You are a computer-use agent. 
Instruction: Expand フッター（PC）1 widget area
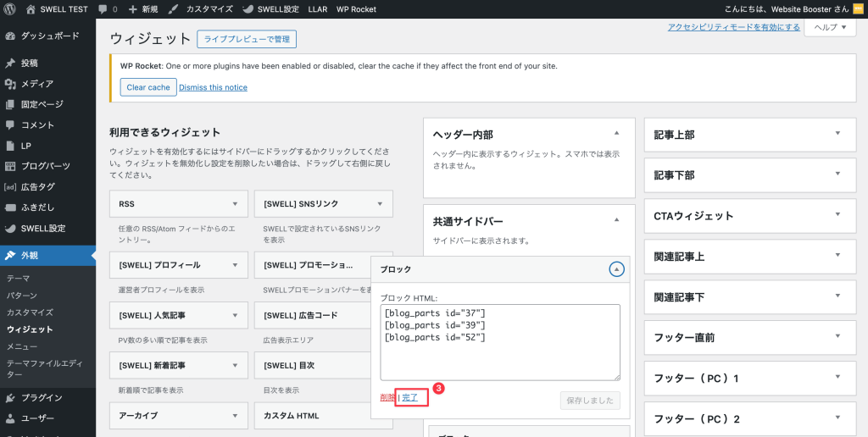[x=837, y=377]
